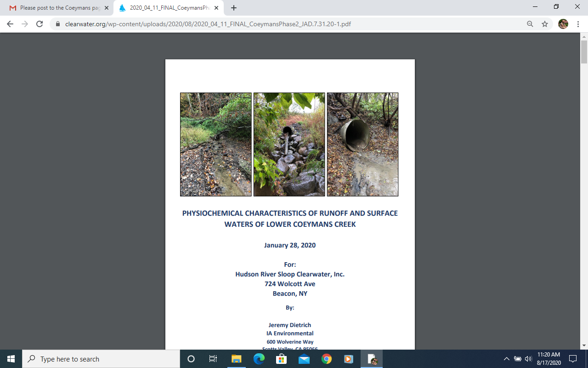Show hidden system tray icons

coord(506,359)
